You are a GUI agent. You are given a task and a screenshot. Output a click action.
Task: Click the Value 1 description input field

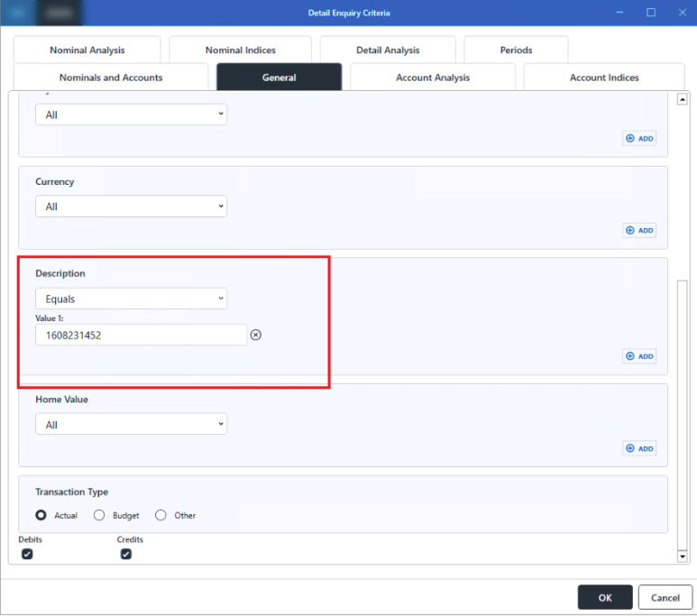point(141,336)
